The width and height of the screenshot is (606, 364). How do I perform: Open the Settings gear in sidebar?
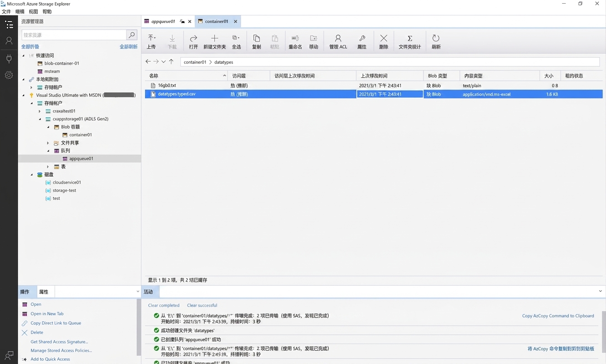[x=9, y=75]
